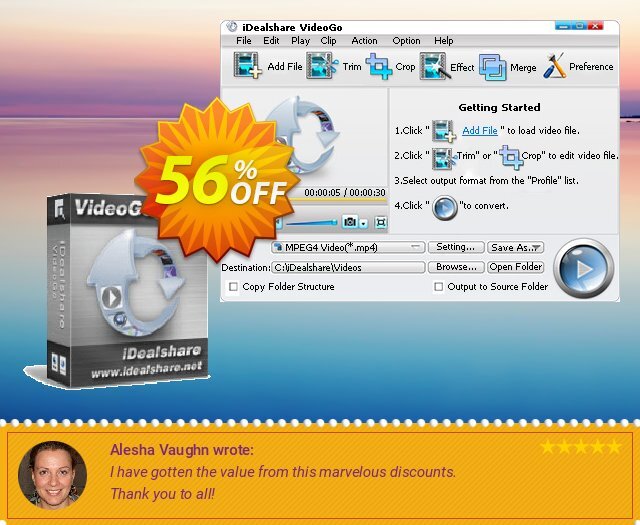Click Alesha Vaughn's profile photo

coord(53,475)
